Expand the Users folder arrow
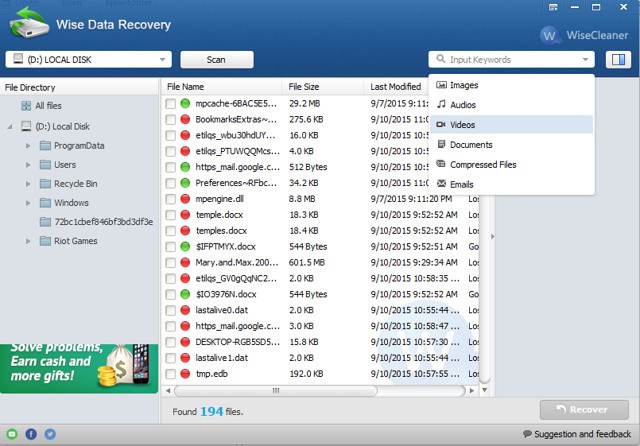 click(28, 165)
